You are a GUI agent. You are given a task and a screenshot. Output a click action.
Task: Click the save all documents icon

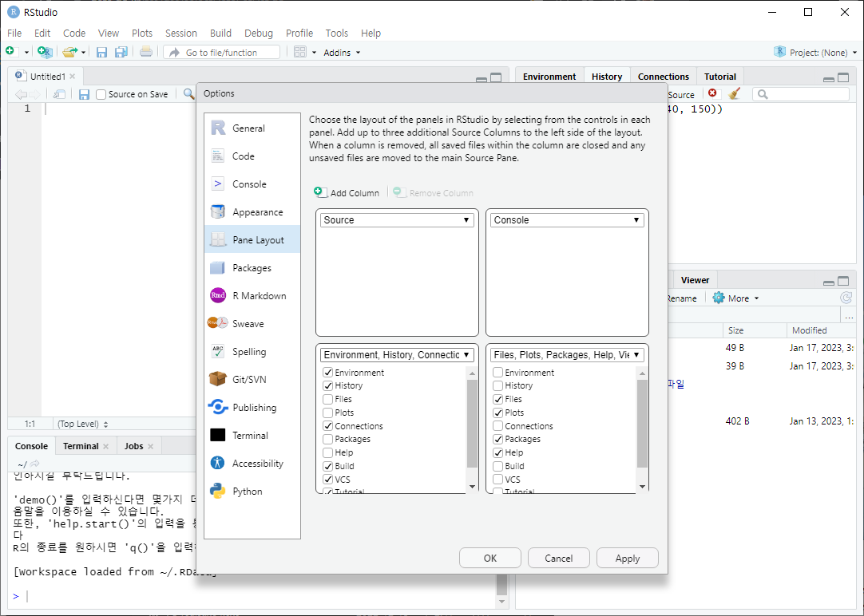pos(121,53)
